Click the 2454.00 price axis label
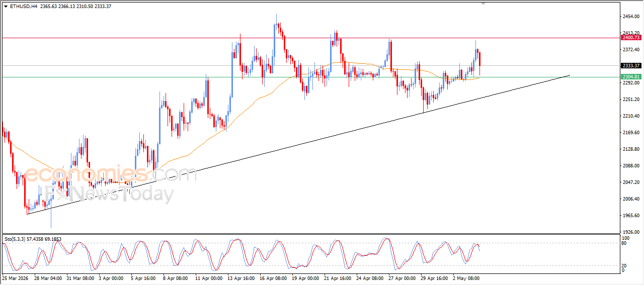 click(630, 17)
